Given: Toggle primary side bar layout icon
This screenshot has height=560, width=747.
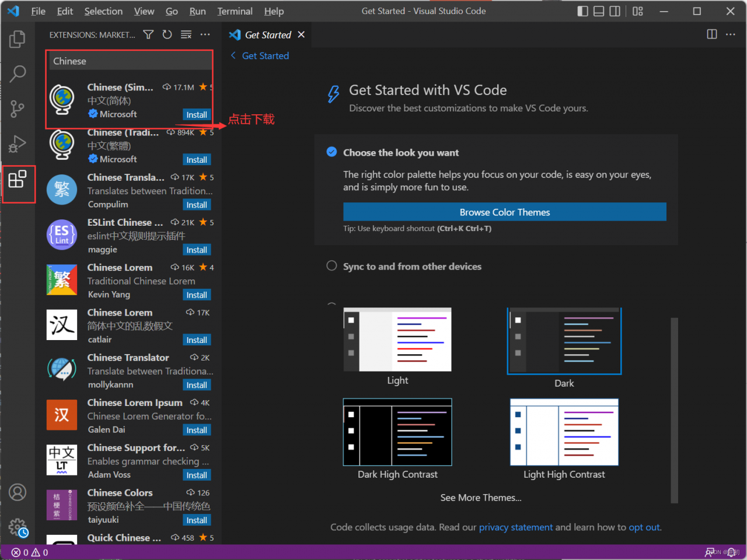Looking at the screenshot, I should pyautogui.click(x=582, y=11).
